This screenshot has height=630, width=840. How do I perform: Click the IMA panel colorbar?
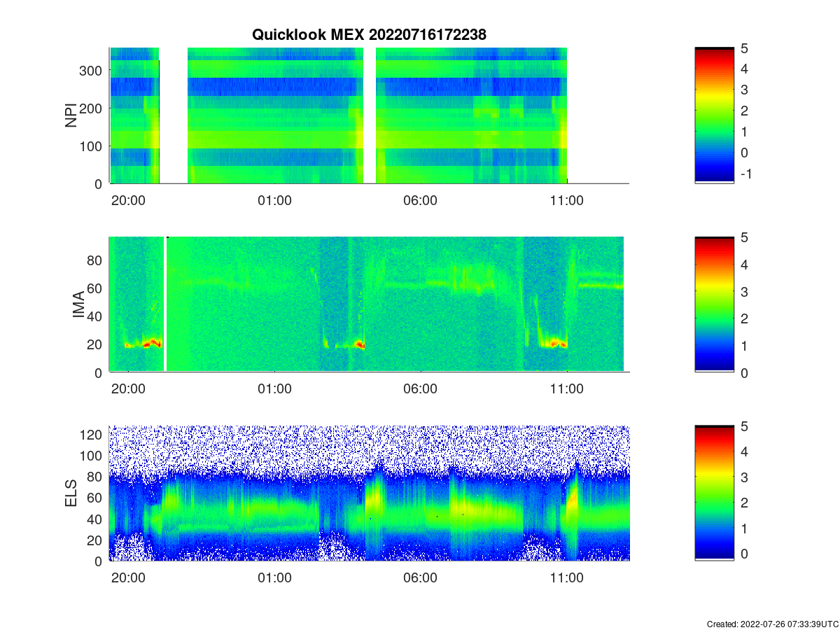[714, 304]
